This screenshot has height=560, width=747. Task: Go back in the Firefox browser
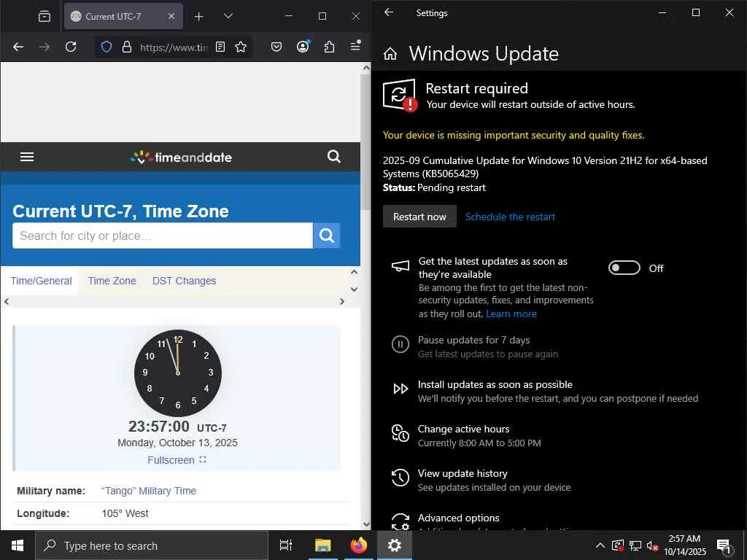point(18,47)
